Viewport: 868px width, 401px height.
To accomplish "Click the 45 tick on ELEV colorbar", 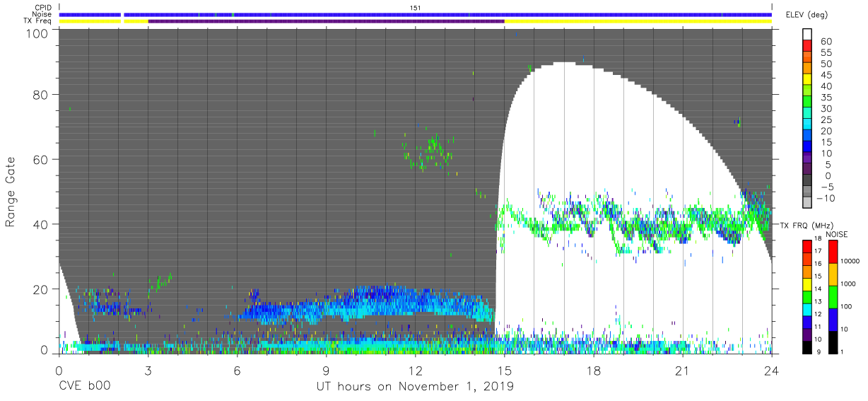I will pyautogui.click(x=825, y=76).
